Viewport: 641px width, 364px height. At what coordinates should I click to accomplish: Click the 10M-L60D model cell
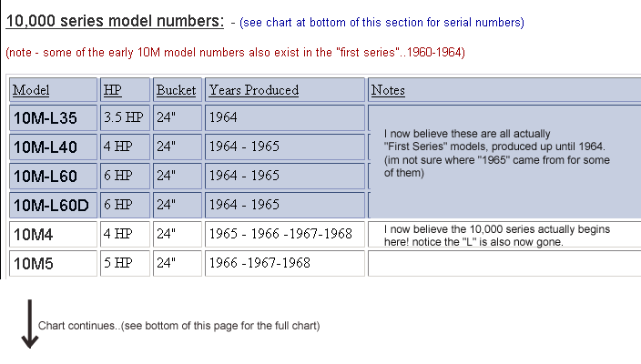pyautogui.click(x=51, y=206)
